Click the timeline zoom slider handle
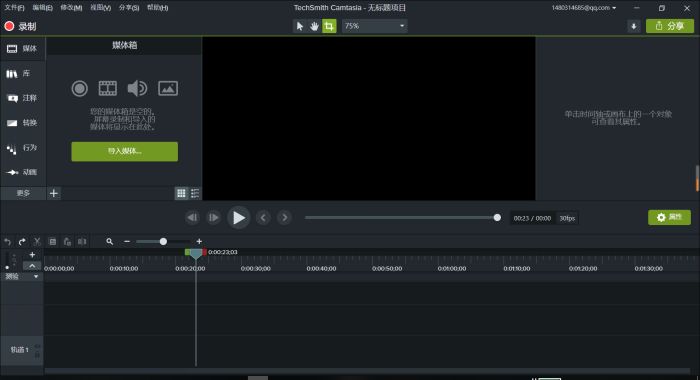Screen dimensions: 700x380 click(x=163, y=242)
